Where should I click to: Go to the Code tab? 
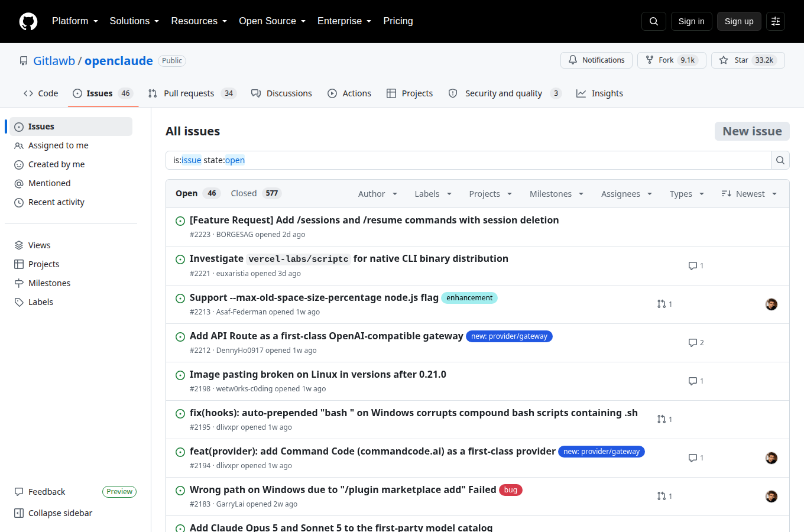(41, 93)
